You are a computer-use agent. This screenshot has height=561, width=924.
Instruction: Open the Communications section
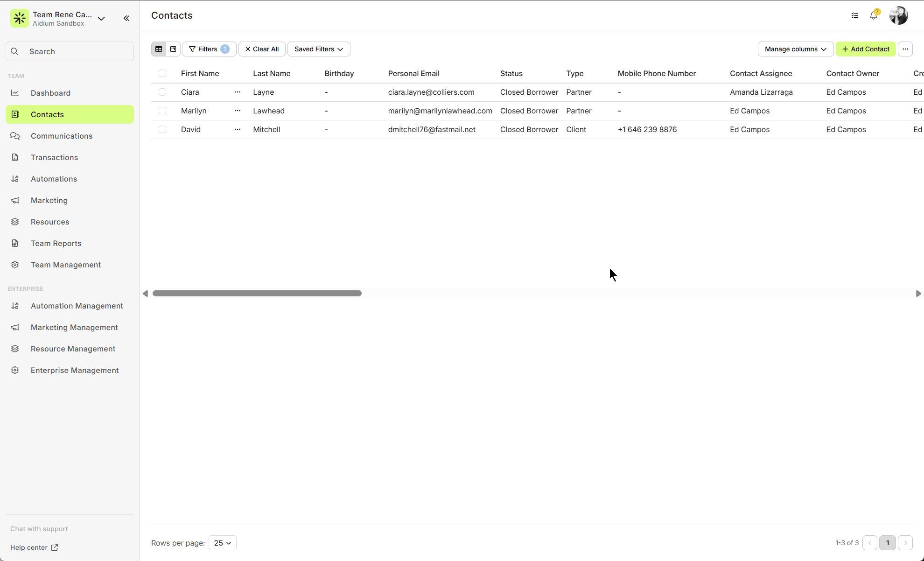(x=61, y=136)
